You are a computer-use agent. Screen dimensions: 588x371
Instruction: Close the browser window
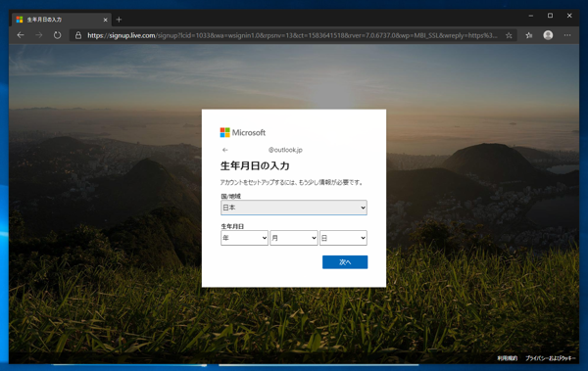(x=569, y=16)
